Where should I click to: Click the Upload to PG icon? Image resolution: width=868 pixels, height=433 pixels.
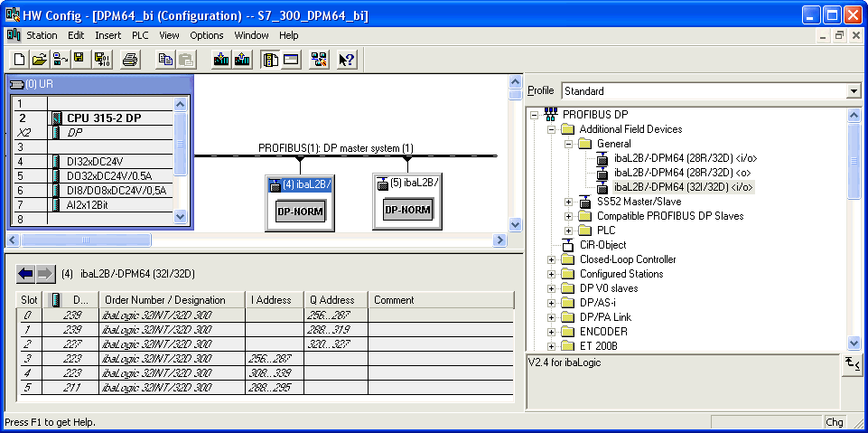pos(241,60)
